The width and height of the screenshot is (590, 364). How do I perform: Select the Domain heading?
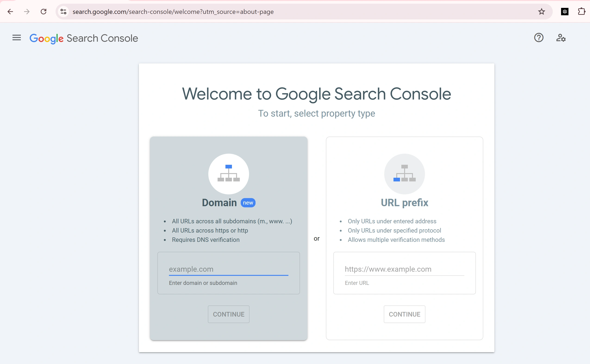tap(219, 203)
